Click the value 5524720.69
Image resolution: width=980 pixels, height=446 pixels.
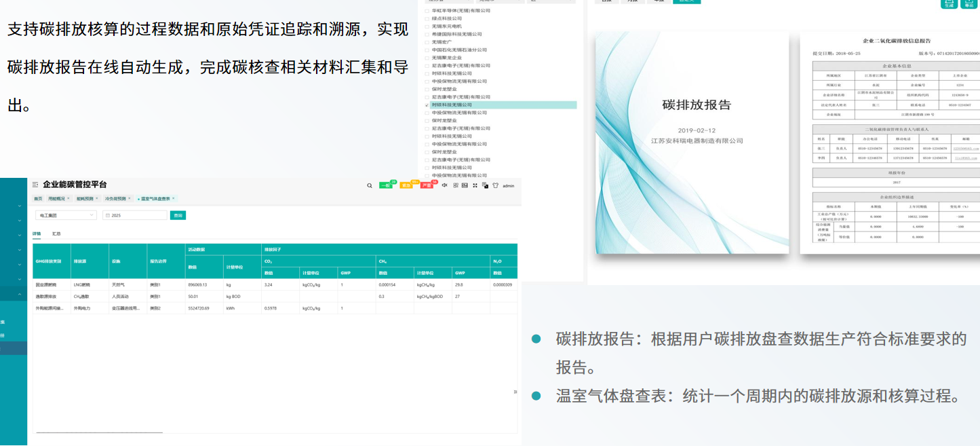pos(199,308)
